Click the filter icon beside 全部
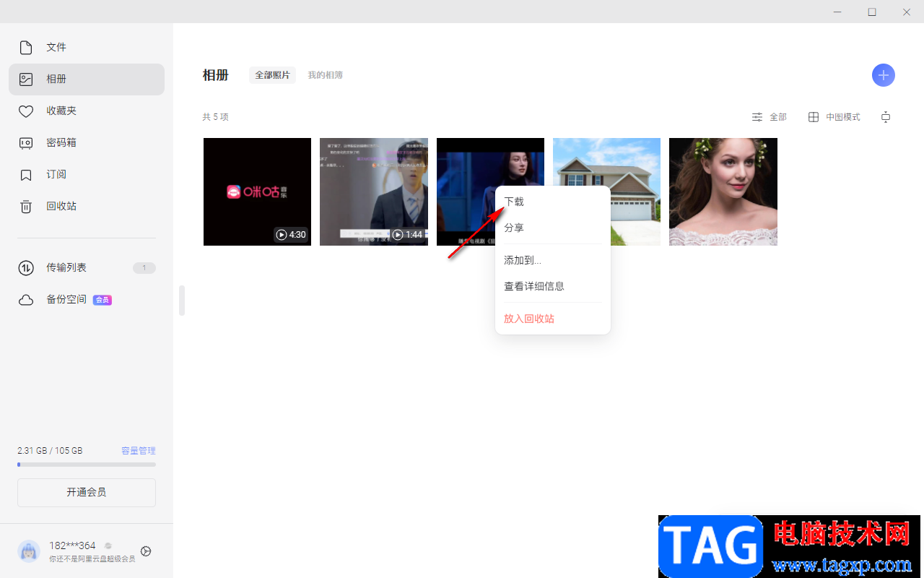 click(x=757, y=117)
